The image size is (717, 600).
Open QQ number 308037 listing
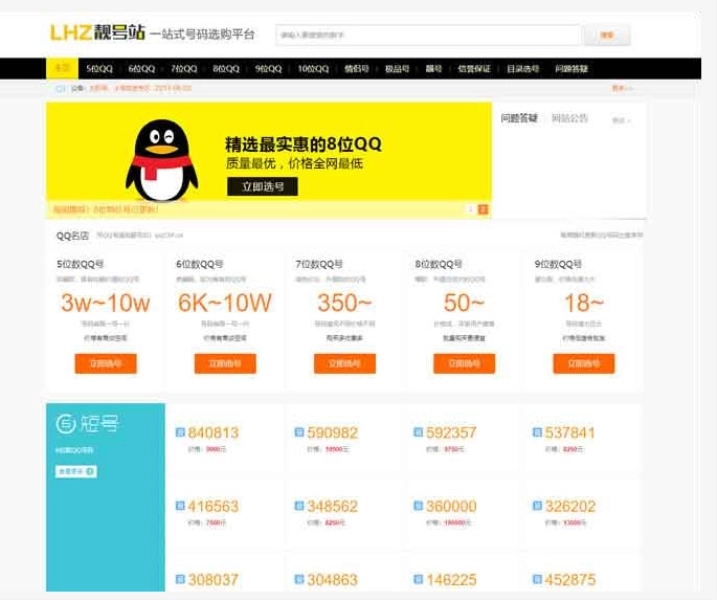coord(213,580)
